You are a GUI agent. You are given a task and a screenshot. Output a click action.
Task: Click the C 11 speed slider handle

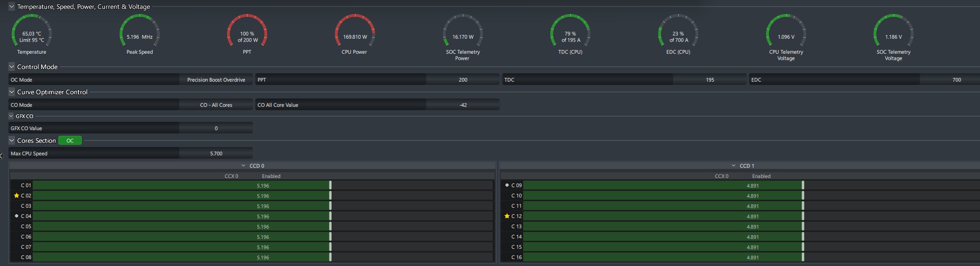[803, 206]
